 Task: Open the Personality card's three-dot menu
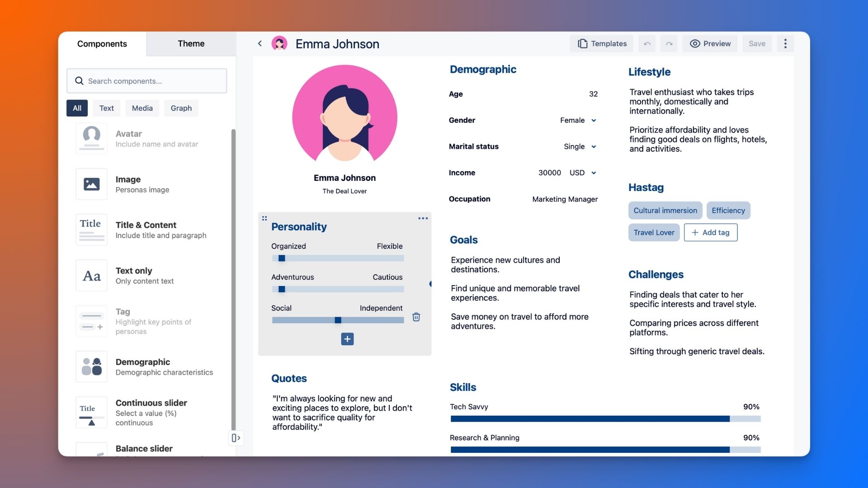coord(423,218)
